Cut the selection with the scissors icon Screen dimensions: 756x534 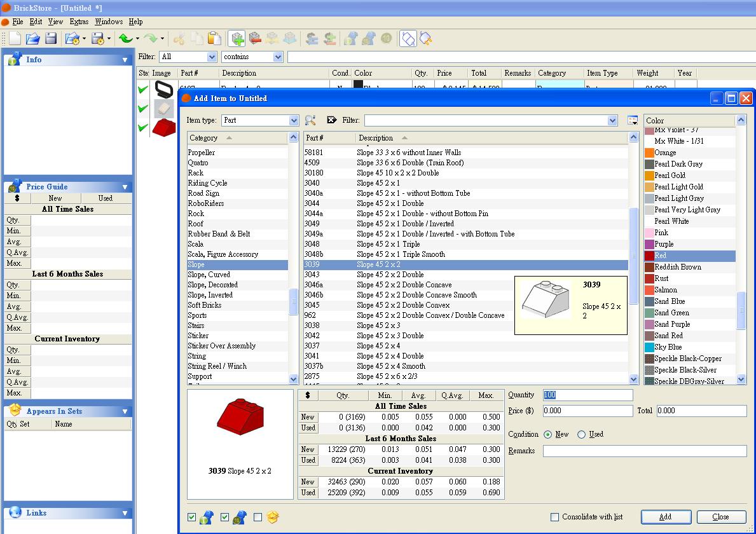click(x=179, y=39)
